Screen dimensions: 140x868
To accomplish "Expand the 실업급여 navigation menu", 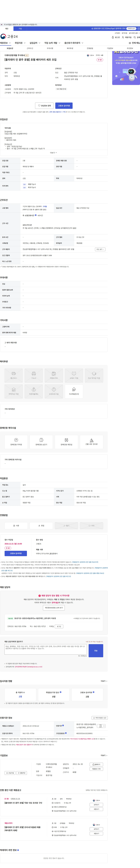I will coord(35,43).
